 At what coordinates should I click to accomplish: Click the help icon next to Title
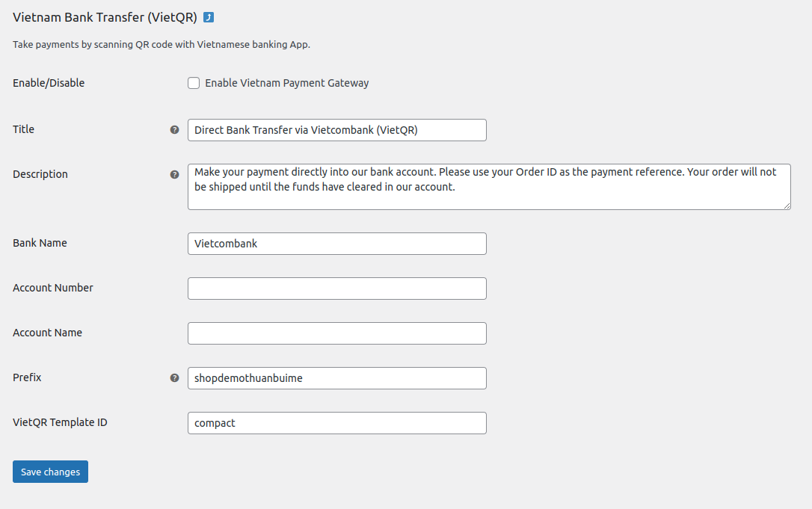point(174,129)
